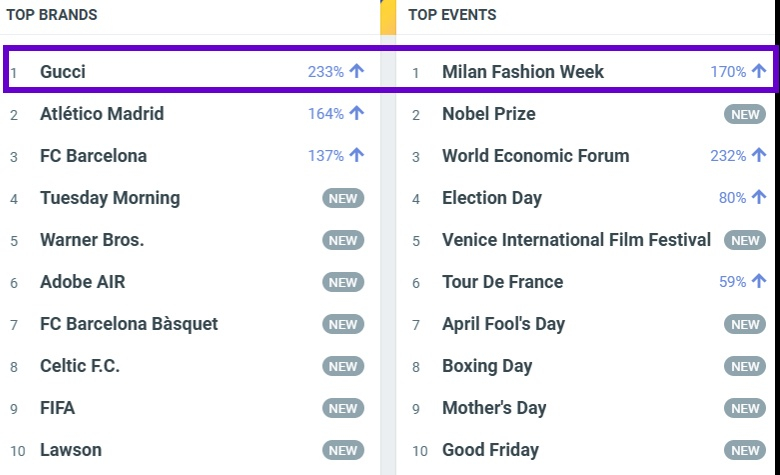Click the Celtic F.C. brand name

click(x=80, y=366)
